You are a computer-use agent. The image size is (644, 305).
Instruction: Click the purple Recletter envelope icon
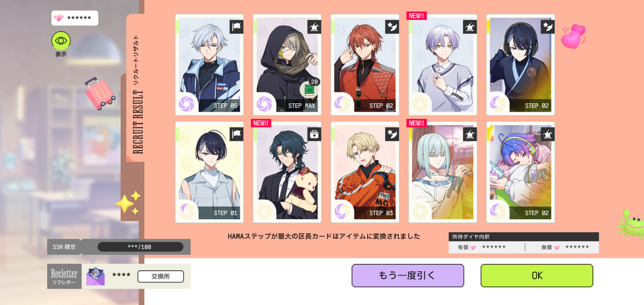coord(96,276)
